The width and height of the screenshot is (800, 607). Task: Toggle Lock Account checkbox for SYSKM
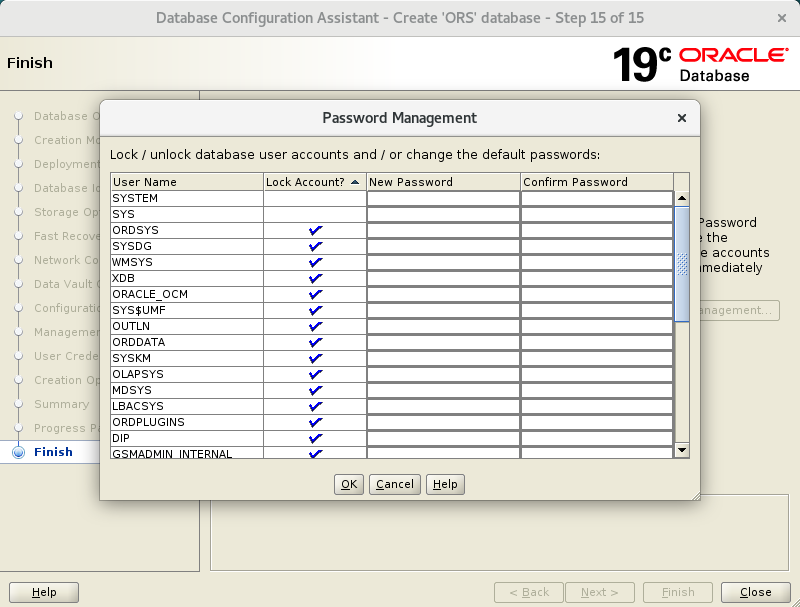click(x=315, y=358)
